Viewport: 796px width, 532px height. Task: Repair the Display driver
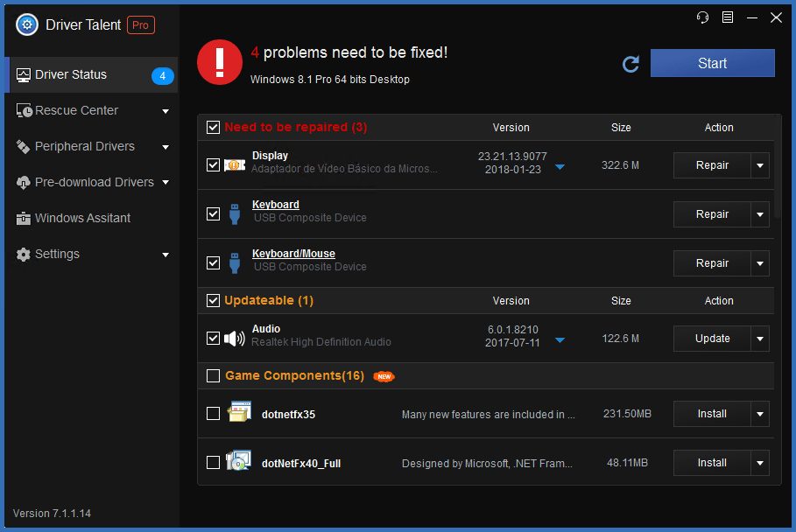click(712, 165)
